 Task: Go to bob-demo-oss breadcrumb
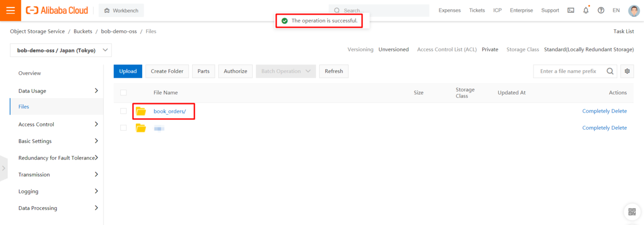point(119,32)
